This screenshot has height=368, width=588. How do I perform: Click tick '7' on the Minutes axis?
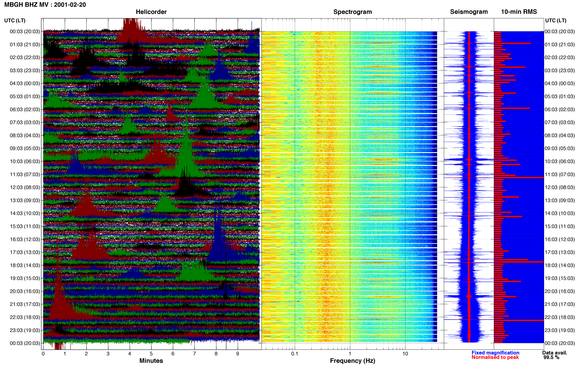(195, 354)
